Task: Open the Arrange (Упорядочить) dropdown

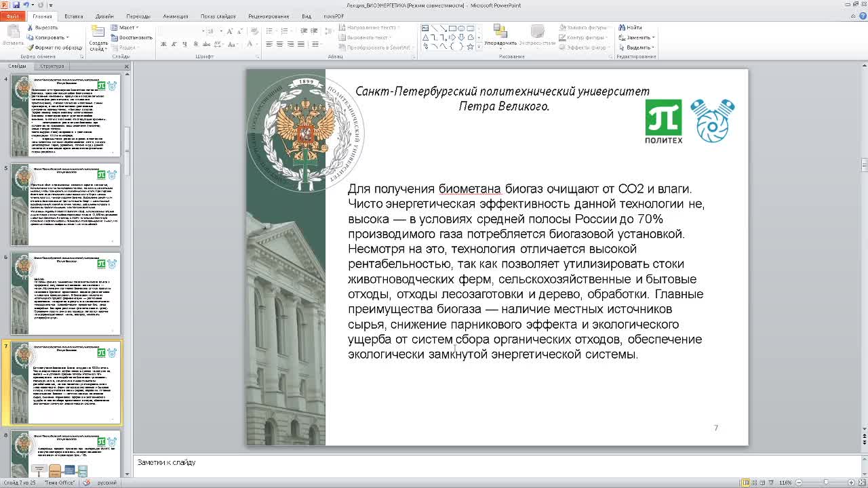Action: point(500,37)
